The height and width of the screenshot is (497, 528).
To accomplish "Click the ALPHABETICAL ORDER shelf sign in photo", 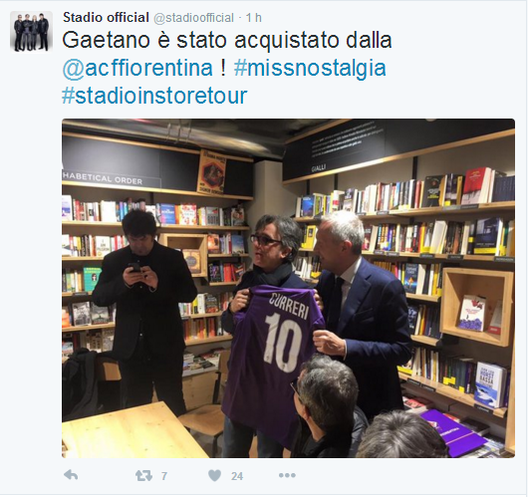I will (x=102, y=178).
